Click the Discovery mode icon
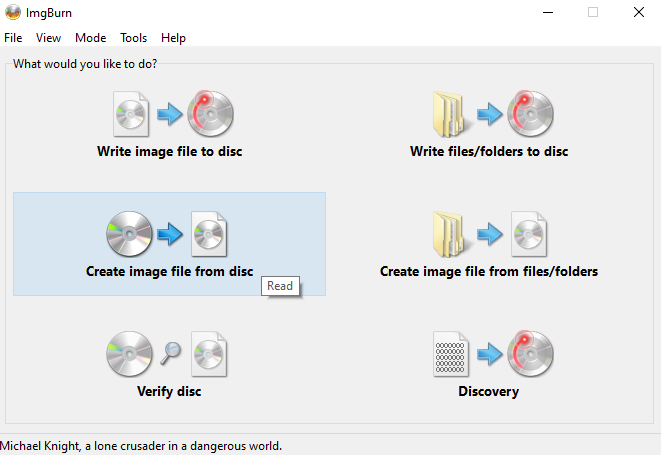This screenshot has height=455, width=661. (x=493, y=354)
